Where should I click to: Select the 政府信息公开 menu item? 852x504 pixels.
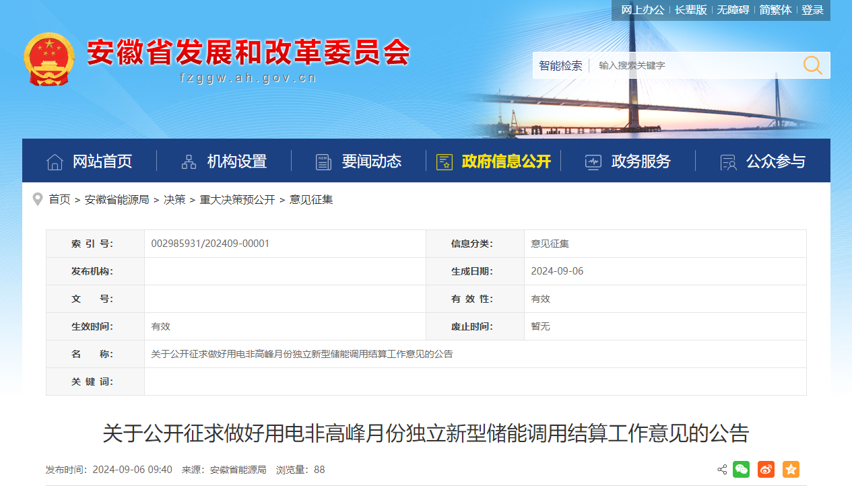(x=506, y=161)
